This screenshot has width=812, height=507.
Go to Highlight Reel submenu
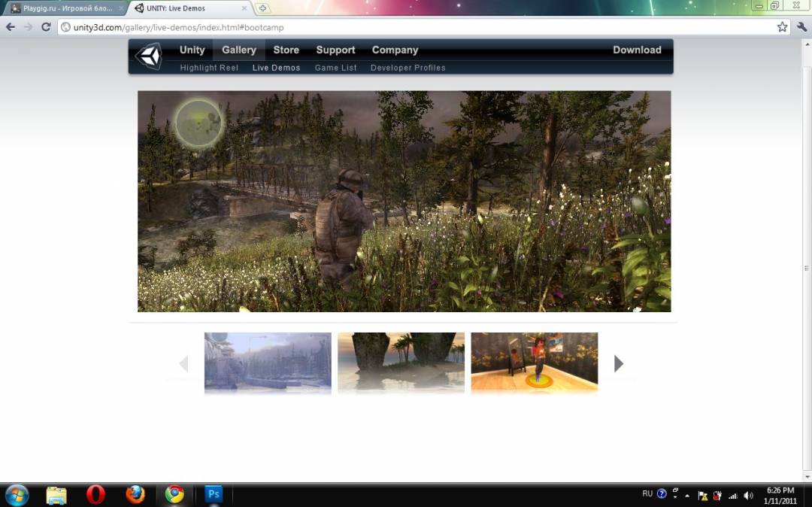click(x=209, y=68)
